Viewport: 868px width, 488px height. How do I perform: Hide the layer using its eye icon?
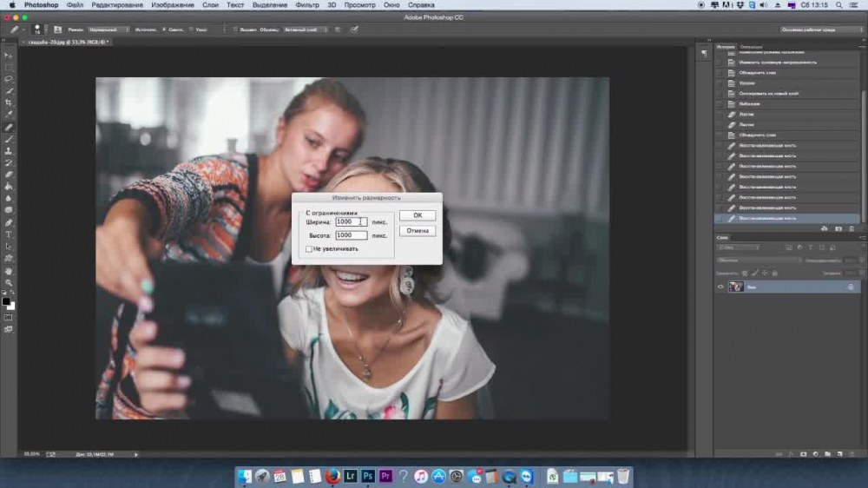click(x=720, y=287)
